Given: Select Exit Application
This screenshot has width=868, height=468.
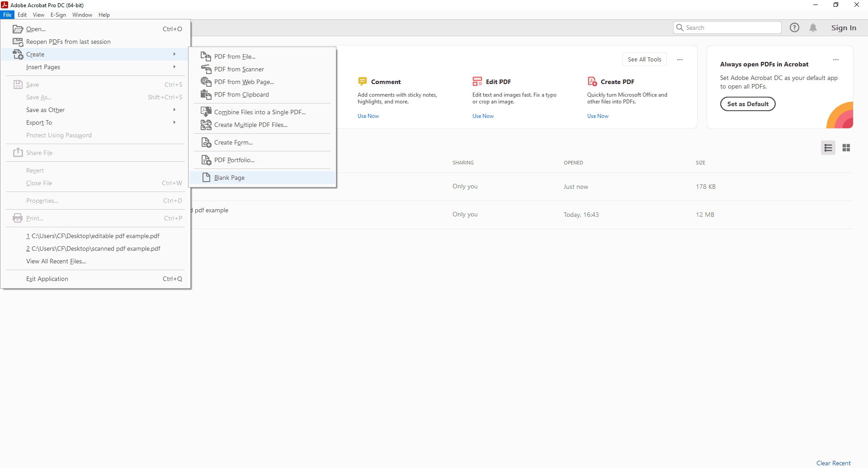Looking at the screenshot, I should pyautogui.click(x=96, y=279).
